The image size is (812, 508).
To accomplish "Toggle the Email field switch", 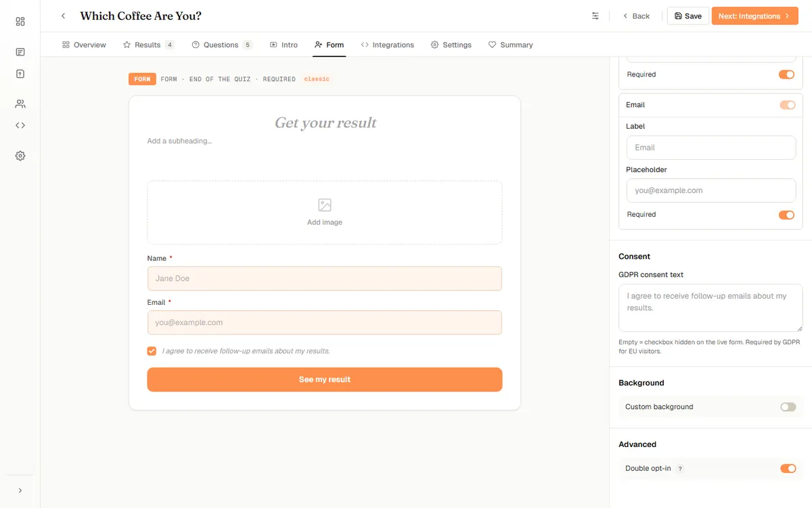I will (788, 105).
